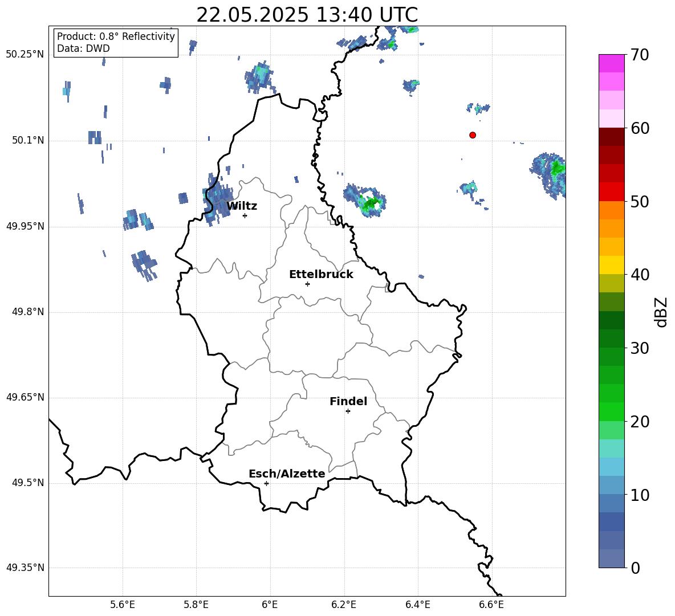Click the 50 tick label on colorbar
Screen dimensions: 675x616
(640, 202)
